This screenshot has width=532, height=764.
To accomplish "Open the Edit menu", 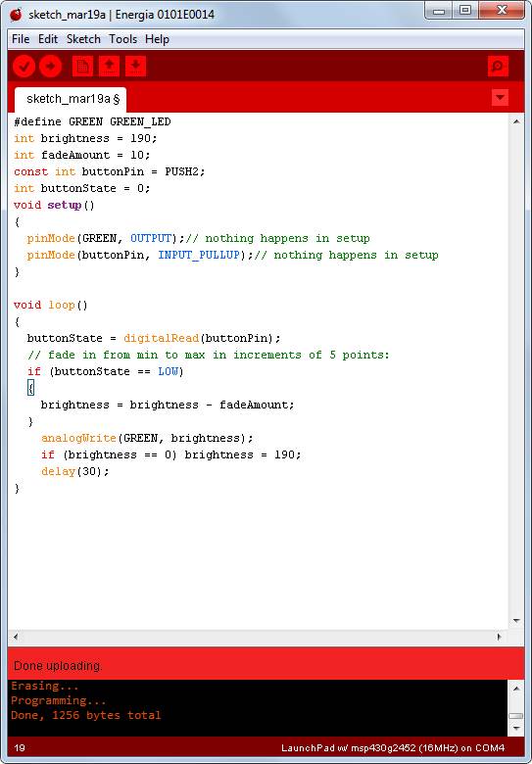I will [48, 39].
